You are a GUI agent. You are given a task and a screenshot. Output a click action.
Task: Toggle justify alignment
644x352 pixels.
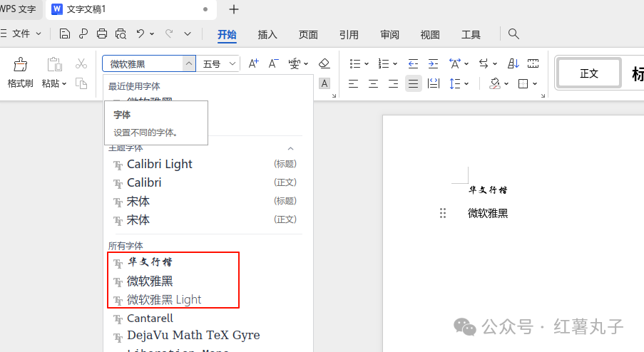[x=413, y=83]
